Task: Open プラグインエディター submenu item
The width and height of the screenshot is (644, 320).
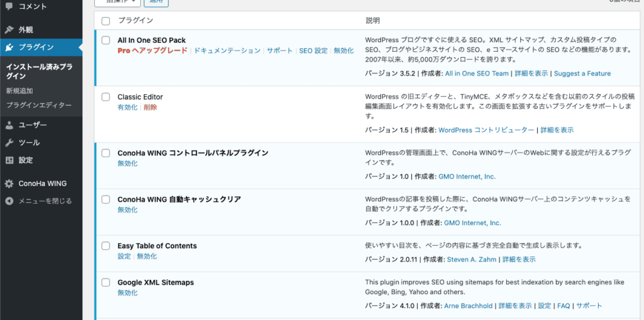Action: (x=38, y=105)
